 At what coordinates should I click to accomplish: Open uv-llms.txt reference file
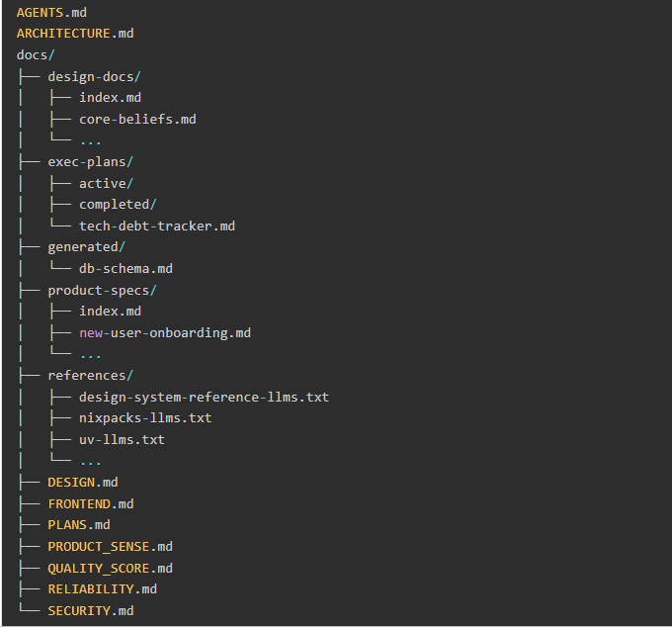[x=122, y=439]
